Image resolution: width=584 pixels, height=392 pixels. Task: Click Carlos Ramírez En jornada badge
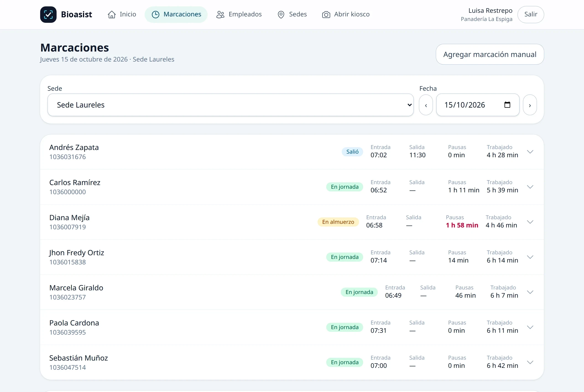(x=344, y=187)
